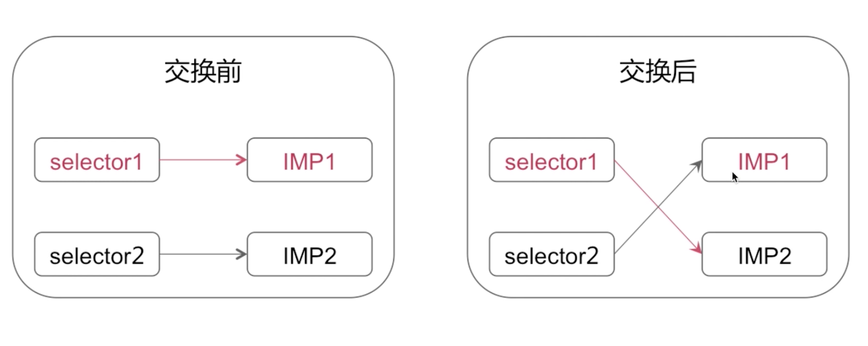868x346 pixels.
Task: Click the 交换前 title text
Action: click(203, 72)
